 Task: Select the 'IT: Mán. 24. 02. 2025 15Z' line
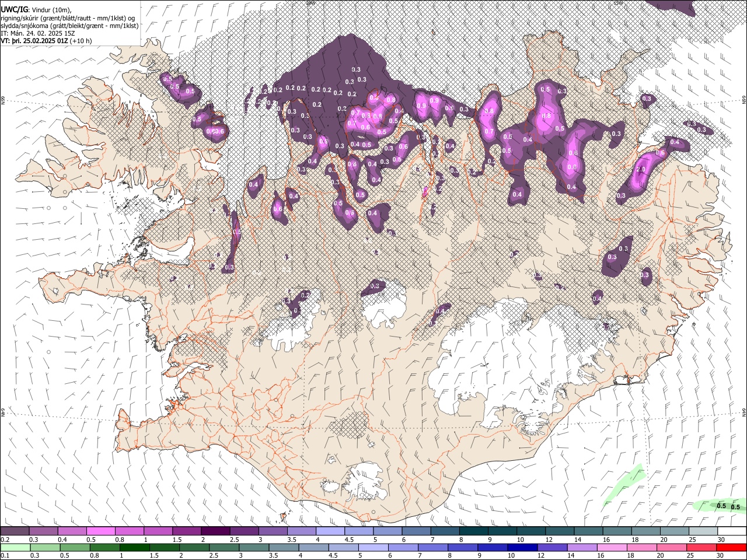coord(39,33)
